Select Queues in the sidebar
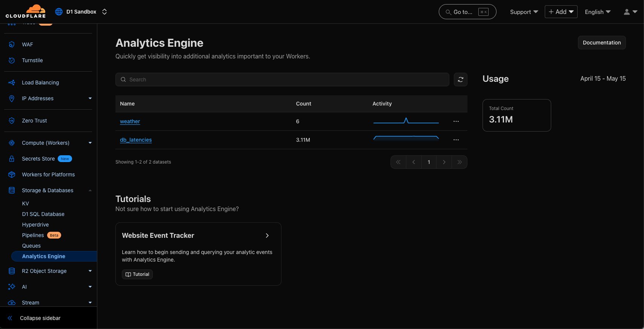Viewport: 644px width, 329px height. tap(31, 246)
